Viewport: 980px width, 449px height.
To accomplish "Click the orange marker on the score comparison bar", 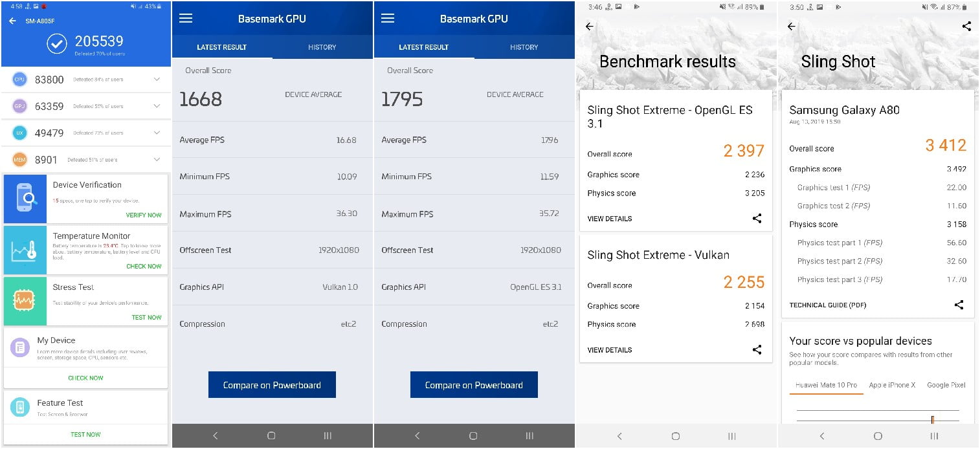I will (932, 419).
